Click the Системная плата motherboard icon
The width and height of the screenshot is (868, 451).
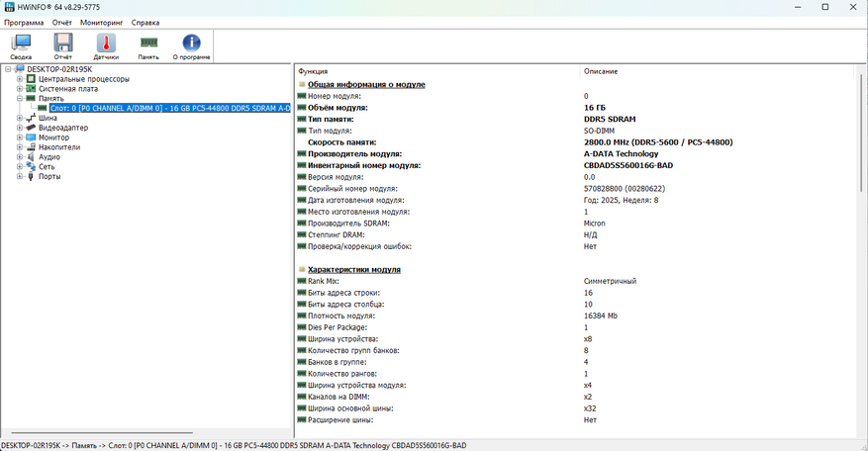pos(31,89)
